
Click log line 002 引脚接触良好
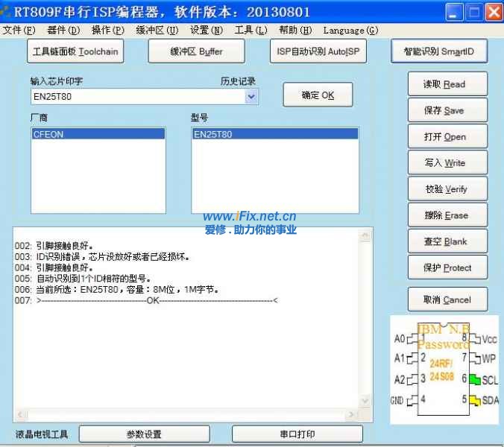pos(54,246)
